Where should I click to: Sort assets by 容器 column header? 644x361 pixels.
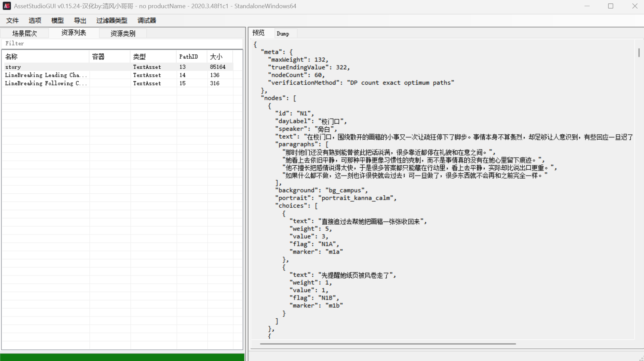[x=110, y=56]
